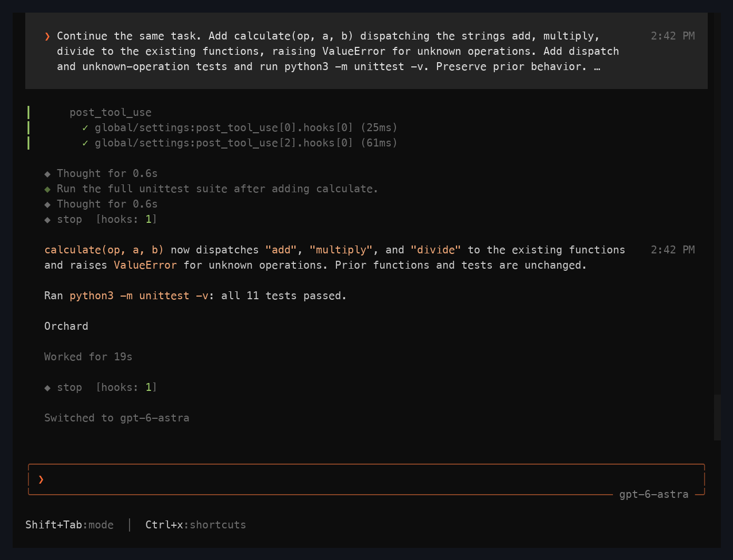
Task: Click the user message 'Continue the same task'
Action: coord(366,51)
